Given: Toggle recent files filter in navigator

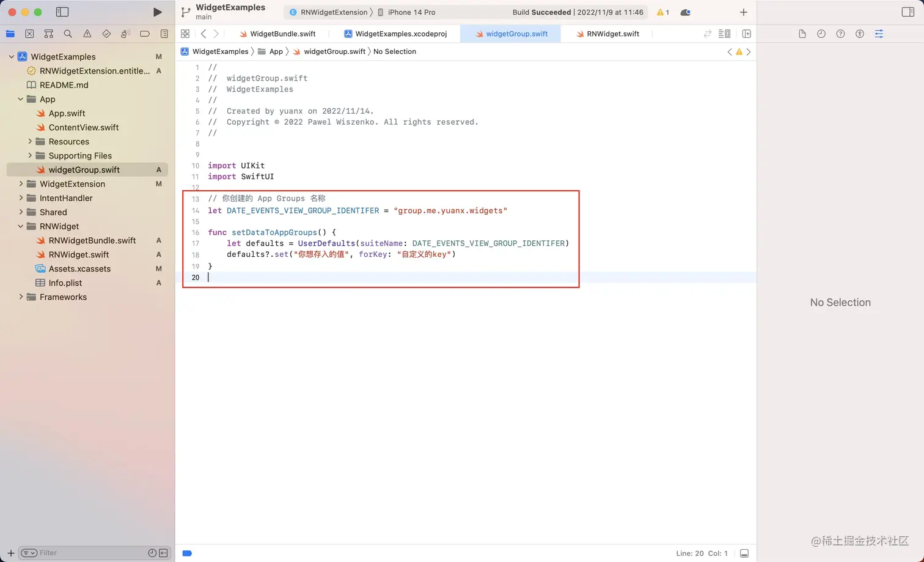Looking at the screenshot, I should [x=152, y=553].
